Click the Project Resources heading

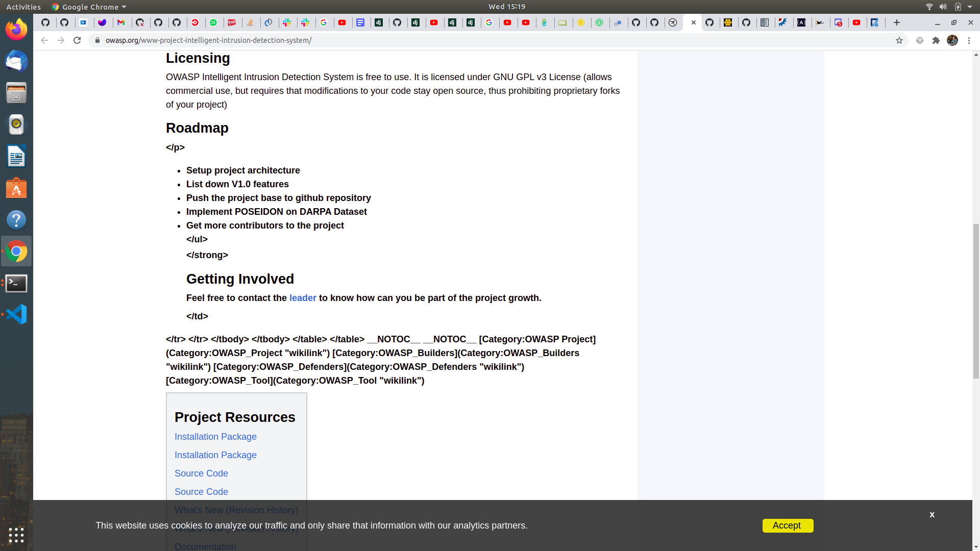pyautogui.click(x=235, y=417)
